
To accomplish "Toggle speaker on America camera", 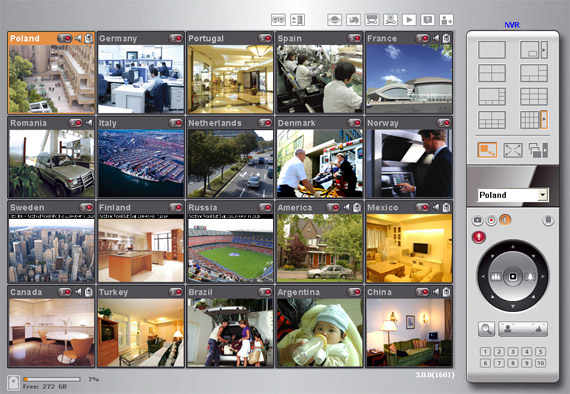I will coord(346,208).
